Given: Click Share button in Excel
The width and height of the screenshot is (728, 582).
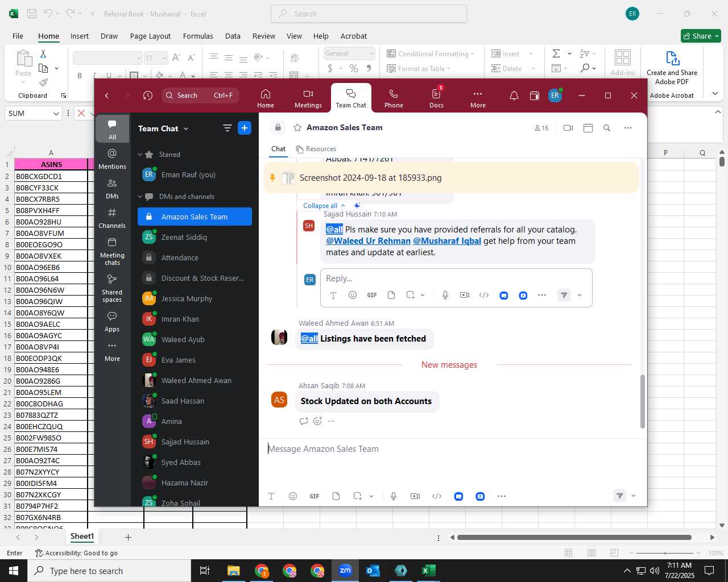Looking at the screenshot, I should (x=701, y=36).
